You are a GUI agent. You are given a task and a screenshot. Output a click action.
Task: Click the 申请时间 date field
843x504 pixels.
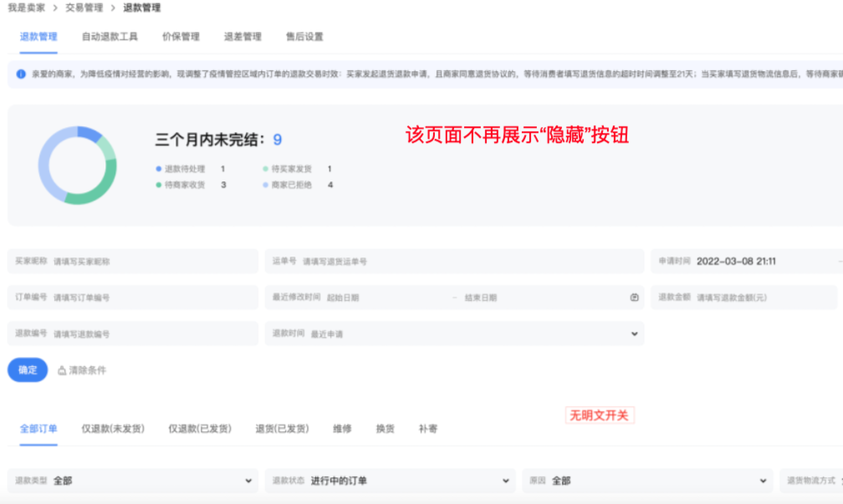[753, 262]
